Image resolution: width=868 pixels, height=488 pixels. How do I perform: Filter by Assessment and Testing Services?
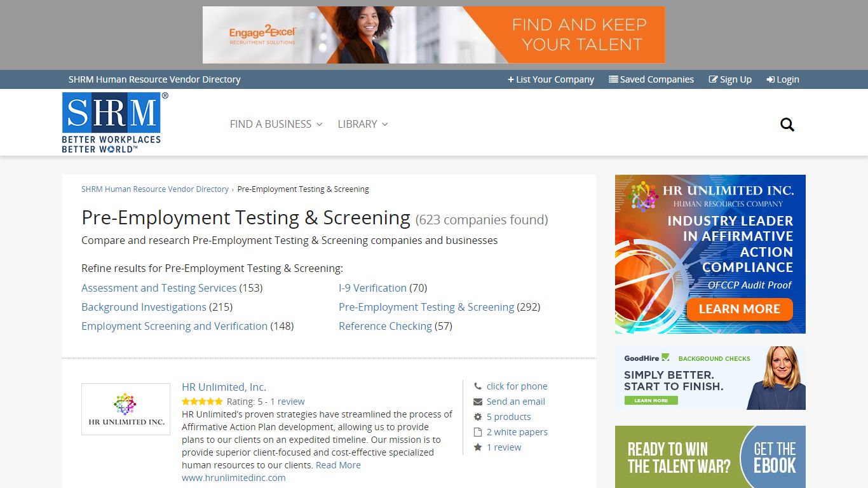[159, 288]
